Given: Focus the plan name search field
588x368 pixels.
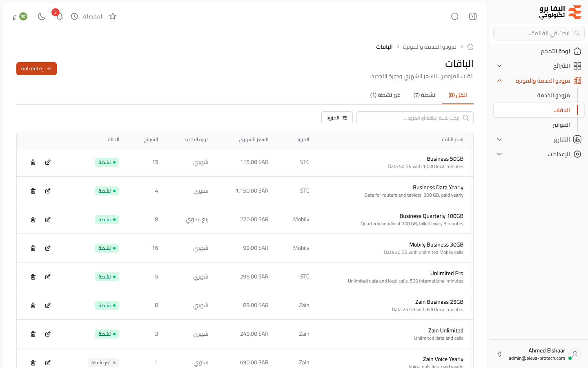Looking at the screenshot, I should 415,118.
